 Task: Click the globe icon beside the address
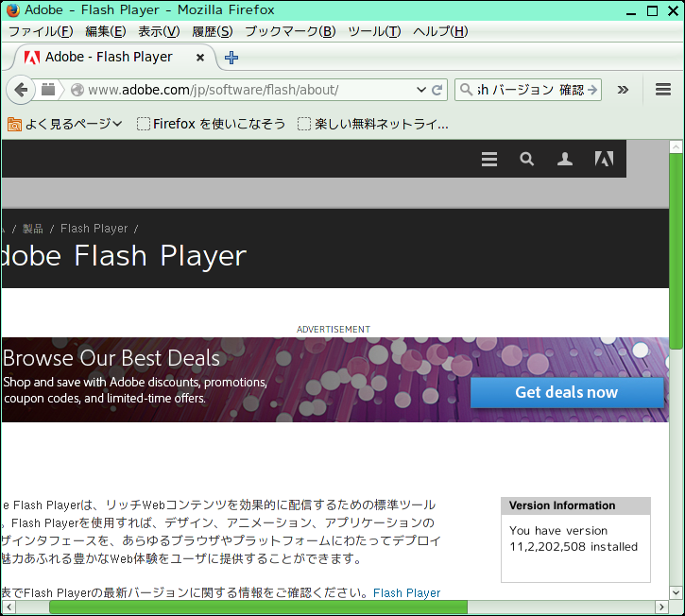pyautogui.click(x=77, y=90)
